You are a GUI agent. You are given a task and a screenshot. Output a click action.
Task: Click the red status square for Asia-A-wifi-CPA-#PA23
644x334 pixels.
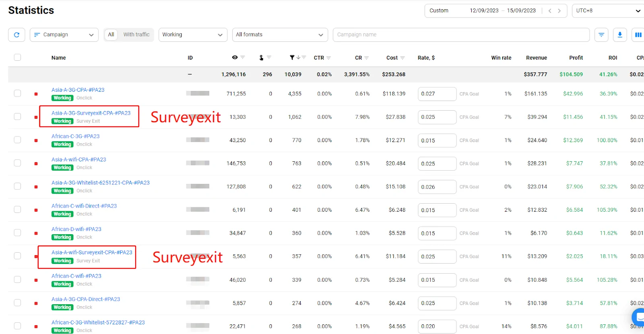(x=36, y=163)
